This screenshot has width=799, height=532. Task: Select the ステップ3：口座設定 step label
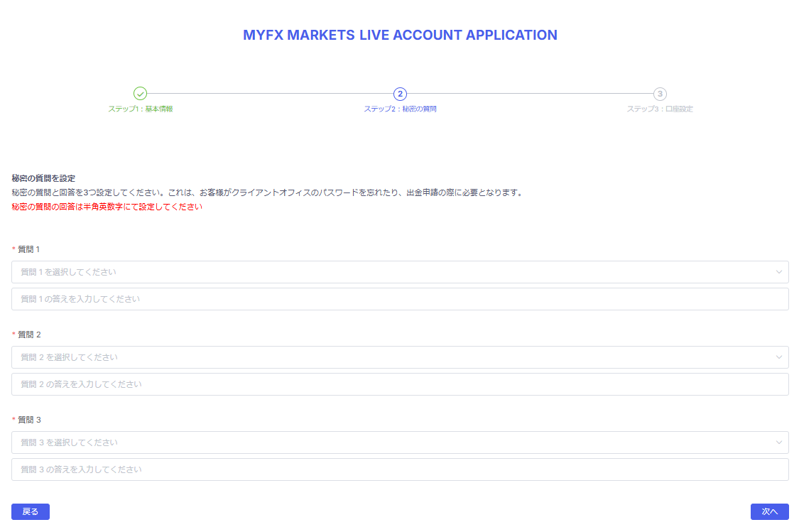[x=660, y=109]
